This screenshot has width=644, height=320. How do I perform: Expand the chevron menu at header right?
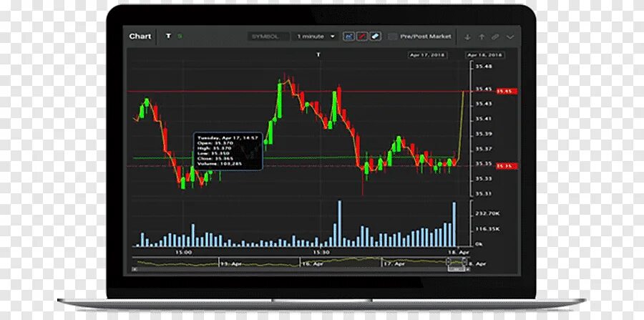(509, 37)
